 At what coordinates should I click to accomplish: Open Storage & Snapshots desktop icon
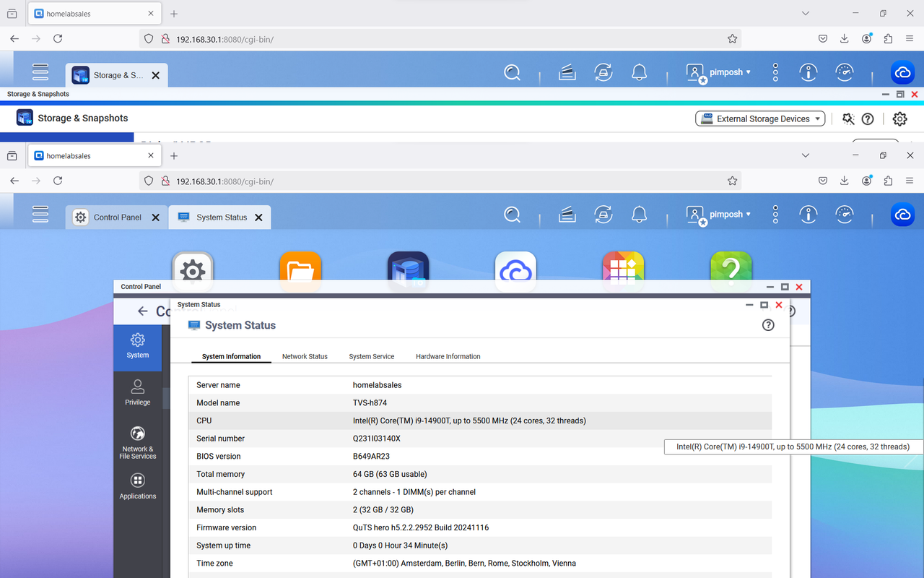point(409,272)
